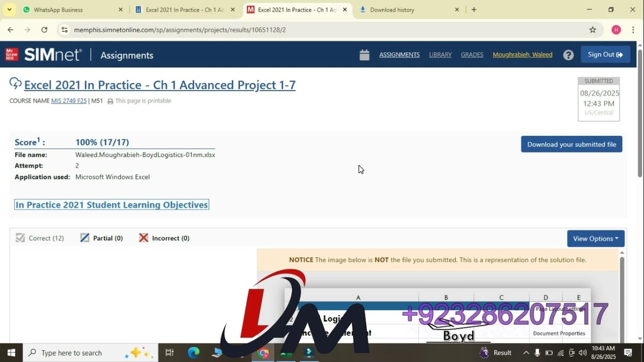
Task: Click the Windows taskbar search box
Action: pos(91,352)
